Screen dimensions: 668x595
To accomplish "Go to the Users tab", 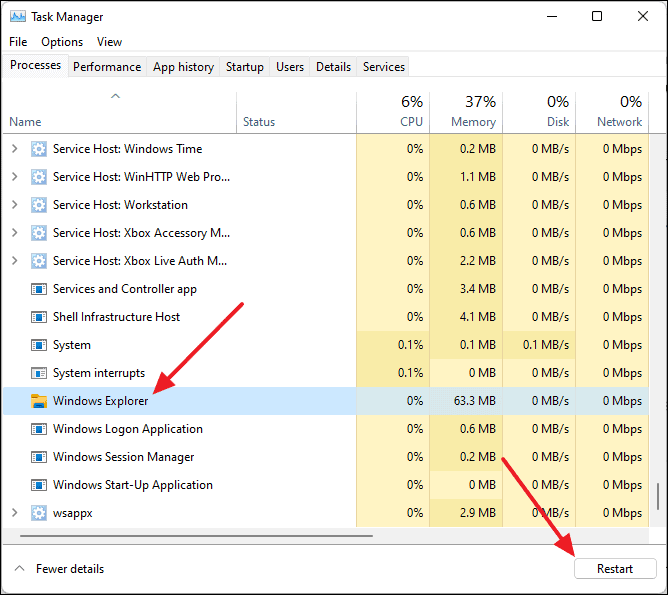I will click(290, 67).
